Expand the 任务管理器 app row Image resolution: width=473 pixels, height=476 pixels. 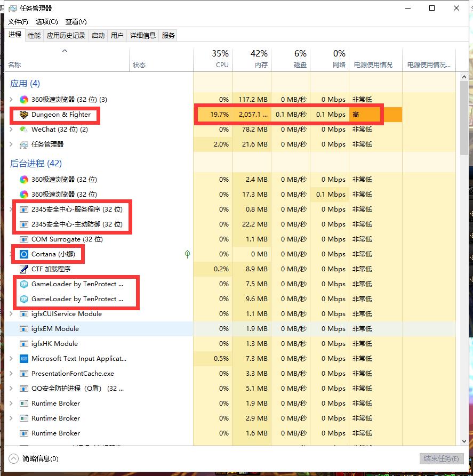pyautogui.click(x=11, y=144)
